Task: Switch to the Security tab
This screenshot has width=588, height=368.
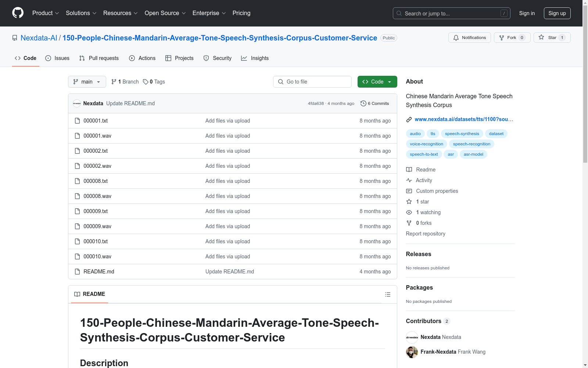Action: [x=218, y=58]
